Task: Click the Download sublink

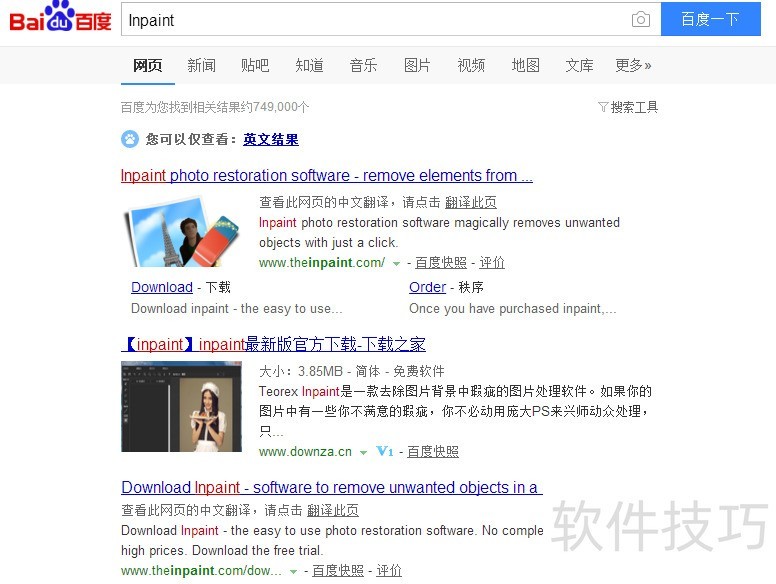Action: [162, 287]
